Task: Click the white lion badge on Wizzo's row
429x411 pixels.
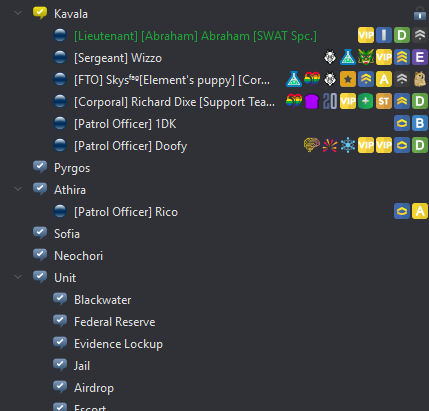Action: click(330, 57)
